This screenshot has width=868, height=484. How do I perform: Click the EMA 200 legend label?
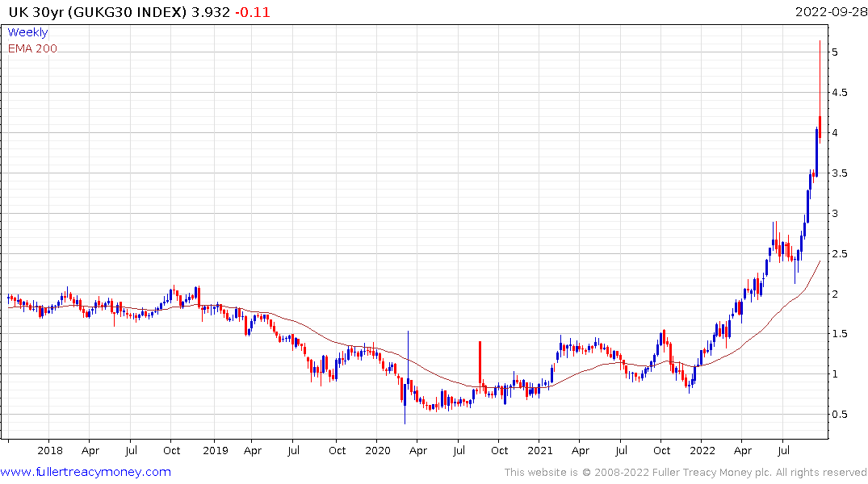[x=32, y=48]
